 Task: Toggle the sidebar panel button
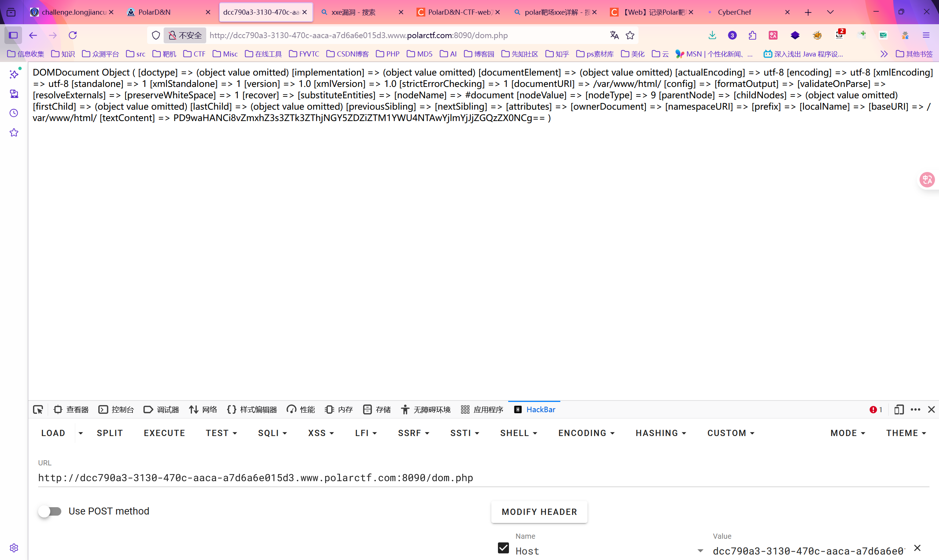pyautogui.click(x=13, y=35)
